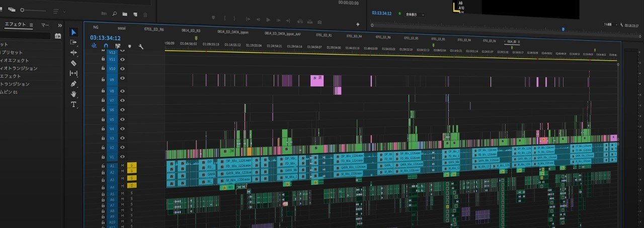
Task: Hide track V6 with eye icon
Action: click(122, 109)
